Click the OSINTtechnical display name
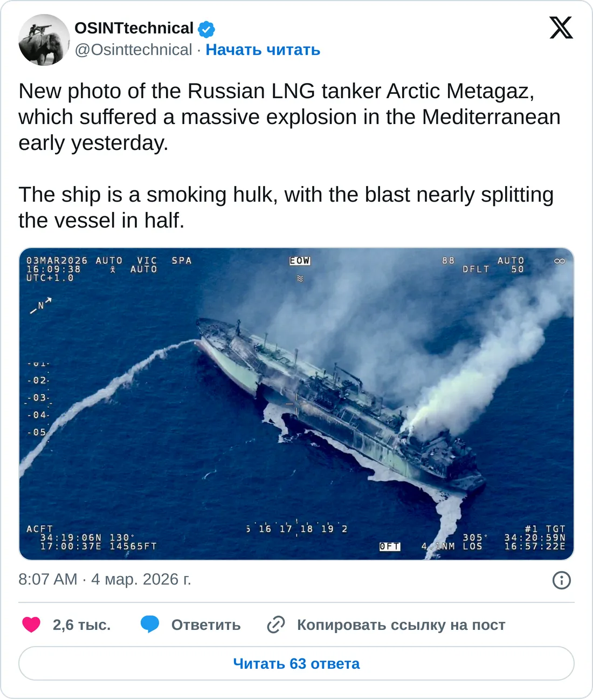The image size is (593, 700). pos(134,28)
